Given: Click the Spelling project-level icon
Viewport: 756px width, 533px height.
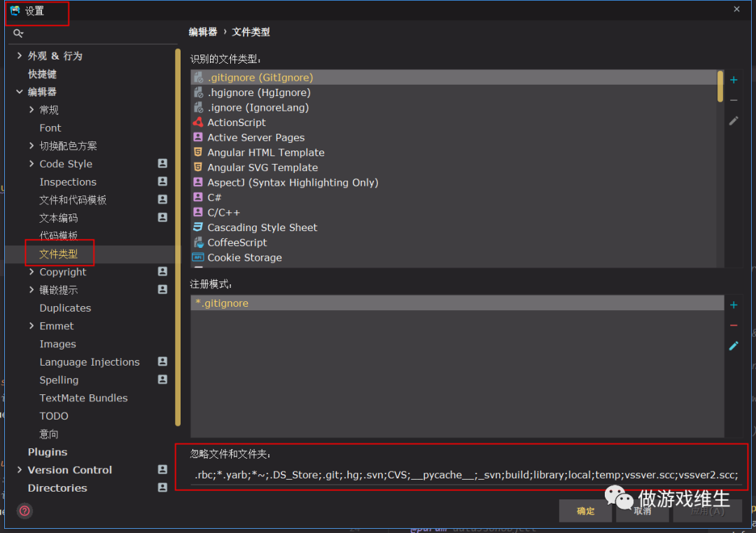Looking at the screenshot, I should [x=162, y=380].
